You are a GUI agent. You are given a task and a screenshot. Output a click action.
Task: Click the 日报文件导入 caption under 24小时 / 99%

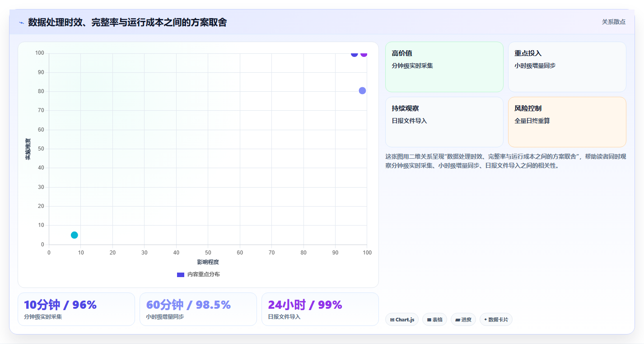(284, 317)
